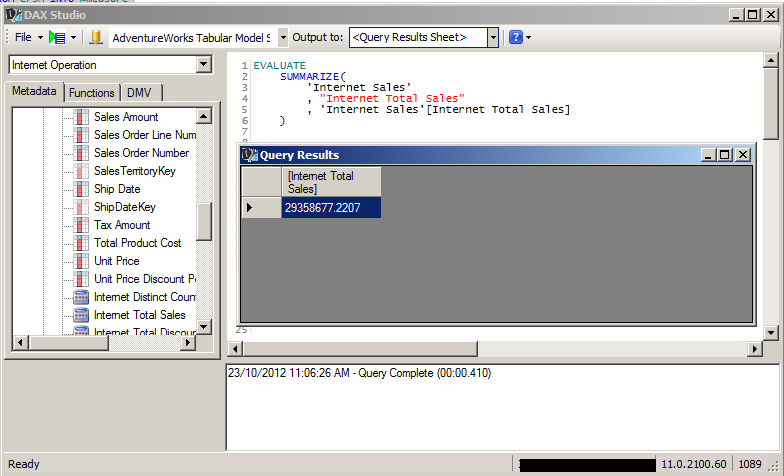Click the [Internet Total Sales] column header

[x=331, y=182]
